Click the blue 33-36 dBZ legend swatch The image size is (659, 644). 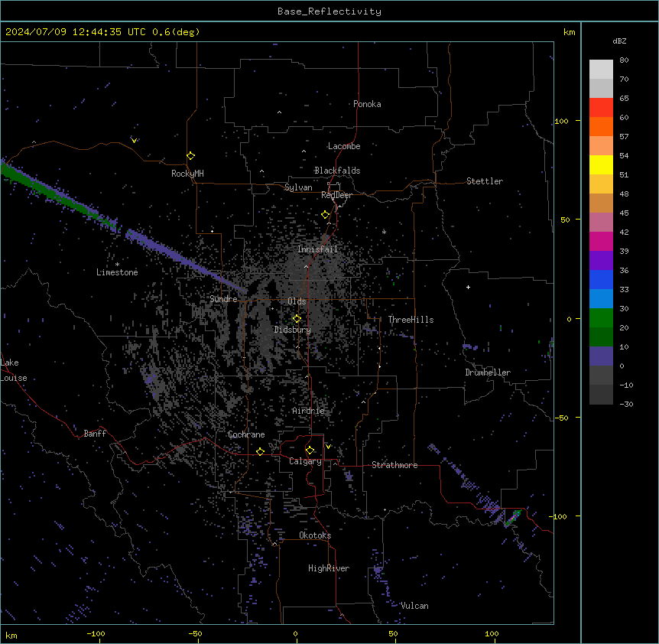click(601, 279)
